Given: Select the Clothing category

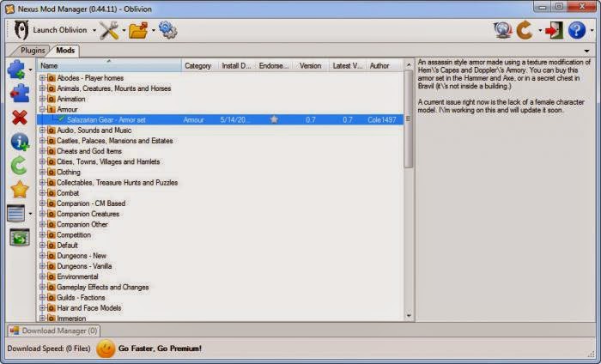Looking at the screenshot, I should click(69, 172).
